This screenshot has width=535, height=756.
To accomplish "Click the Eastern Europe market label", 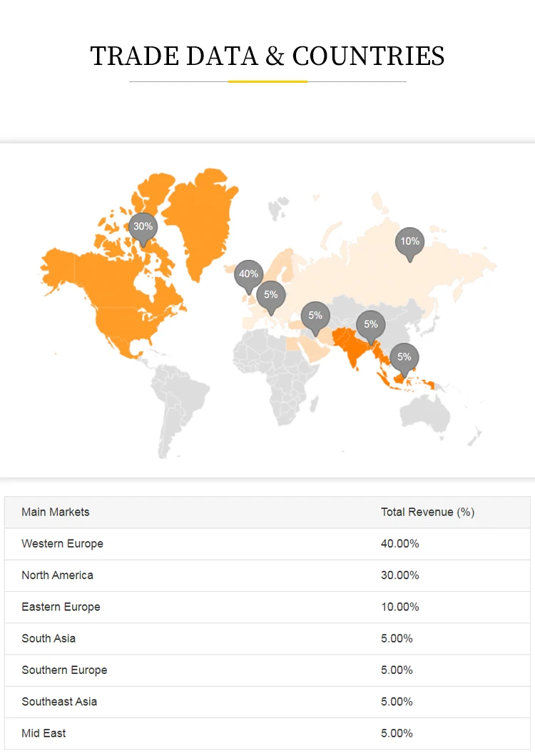I will coord(61,607).
